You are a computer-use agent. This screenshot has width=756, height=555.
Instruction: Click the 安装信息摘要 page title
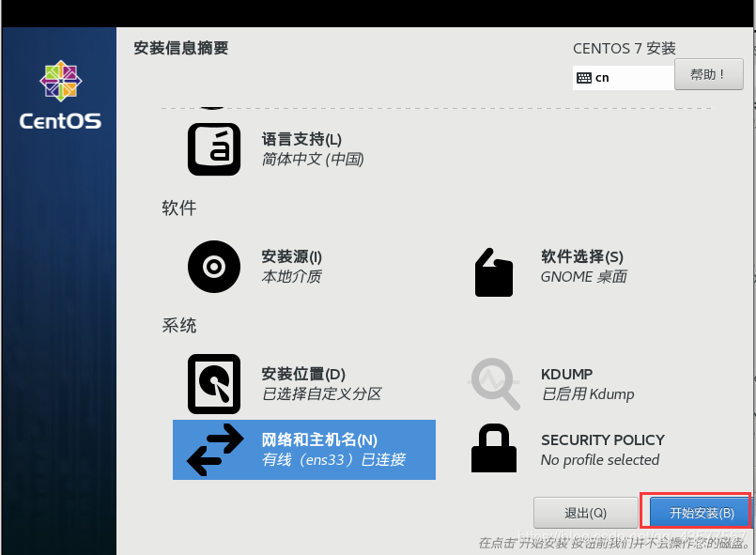[x=181, y=48]
